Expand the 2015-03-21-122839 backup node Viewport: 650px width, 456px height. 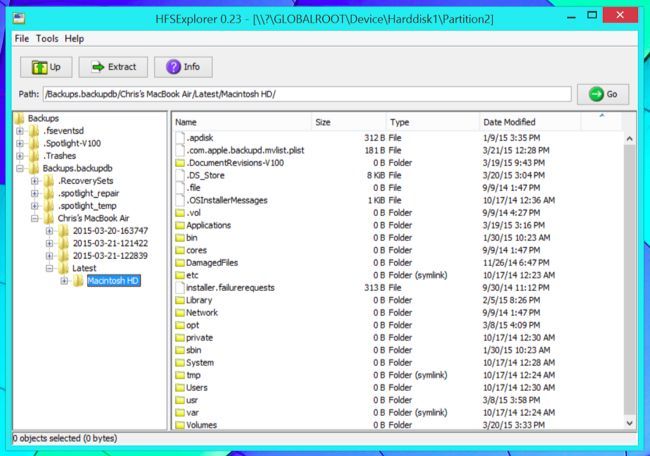click(49, 256)
